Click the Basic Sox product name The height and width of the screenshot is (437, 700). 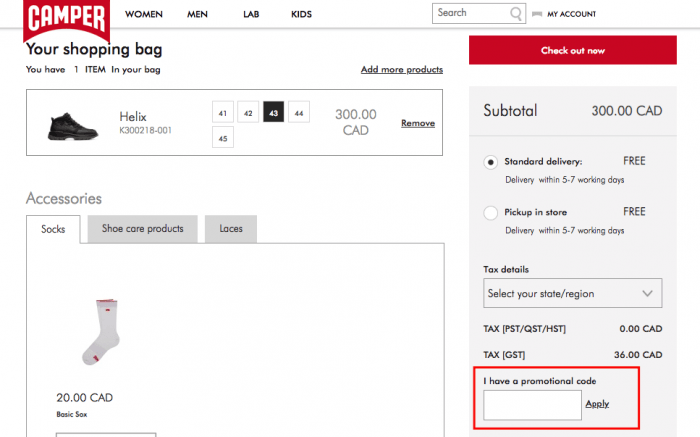[72, 414]
